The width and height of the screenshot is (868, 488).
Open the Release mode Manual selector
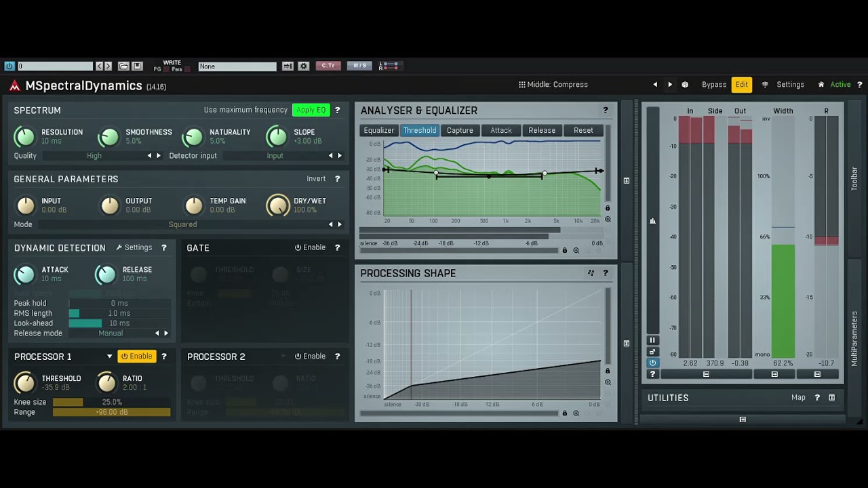pos(111,333)
